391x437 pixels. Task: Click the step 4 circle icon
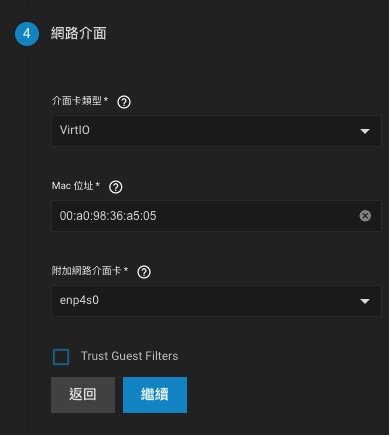(x=27, y=34)
